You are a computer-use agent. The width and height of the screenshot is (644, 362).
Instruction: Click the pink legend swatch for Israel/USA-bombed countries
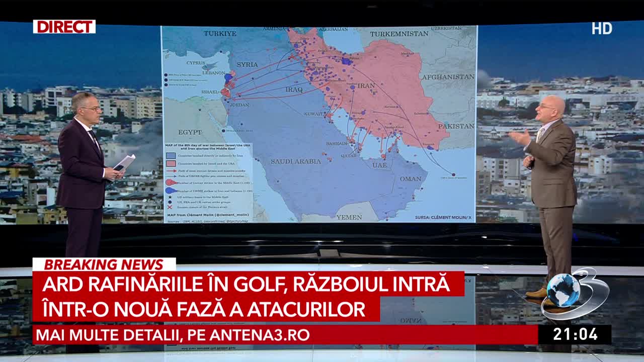point(171,163)
